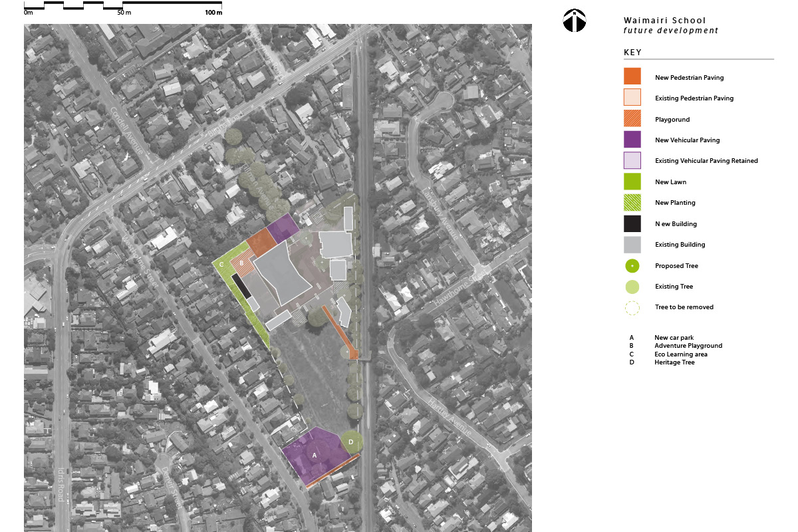Click the black new building on the map
This screenshot has width=798, height=532.
click(x=241, y=287)
